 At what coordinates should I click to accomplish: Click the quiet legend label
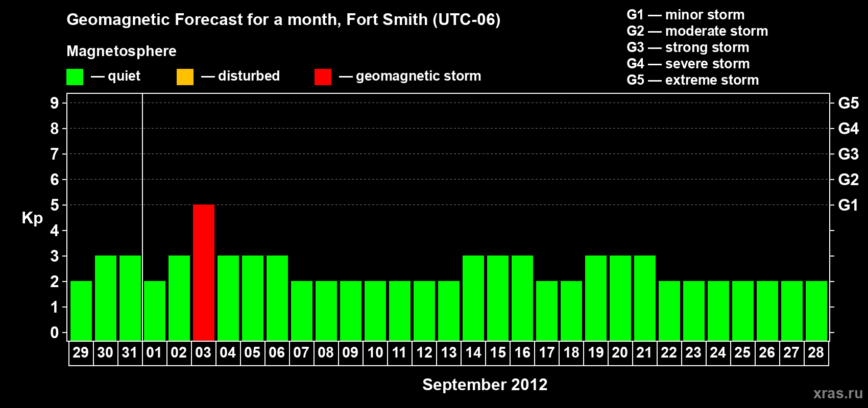pos(124,76)
